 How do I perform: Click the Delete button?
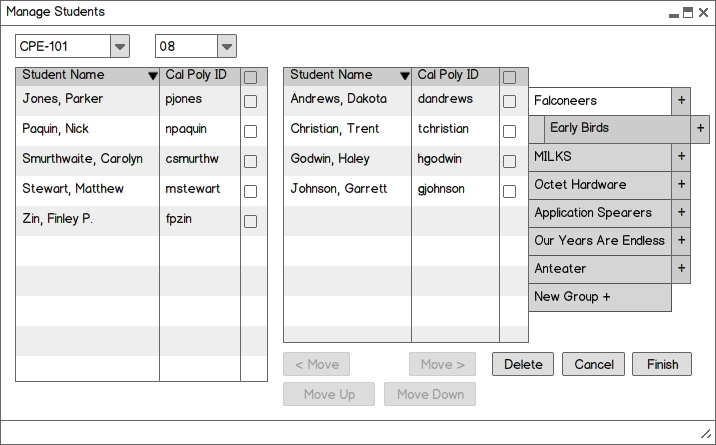click(523, 364)
